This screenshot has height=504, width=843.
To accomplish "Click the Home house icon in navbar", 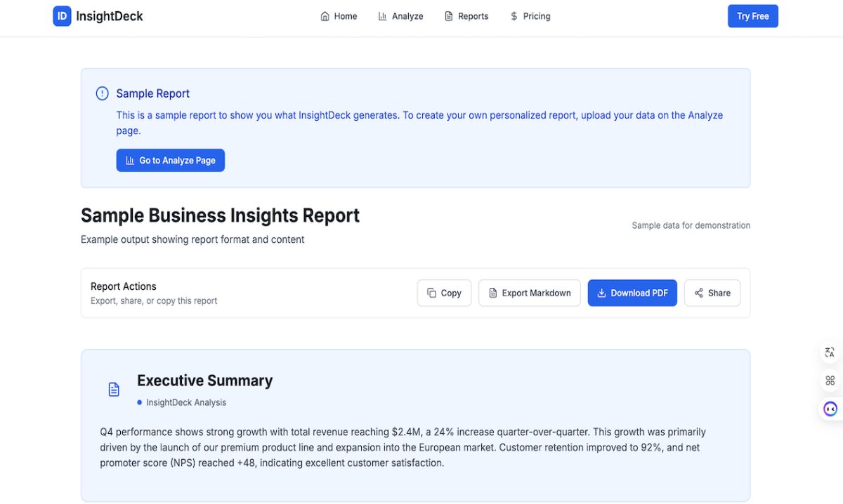I will (x=325, y=16).
